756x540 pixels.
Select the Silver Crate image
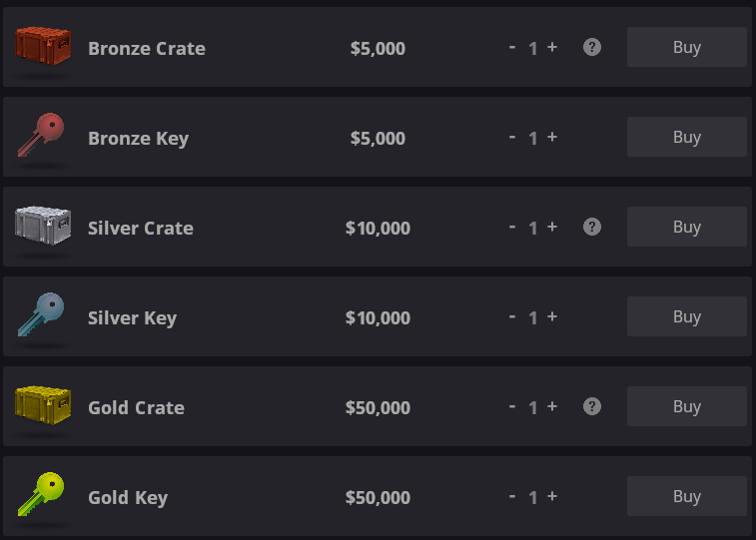43,225
